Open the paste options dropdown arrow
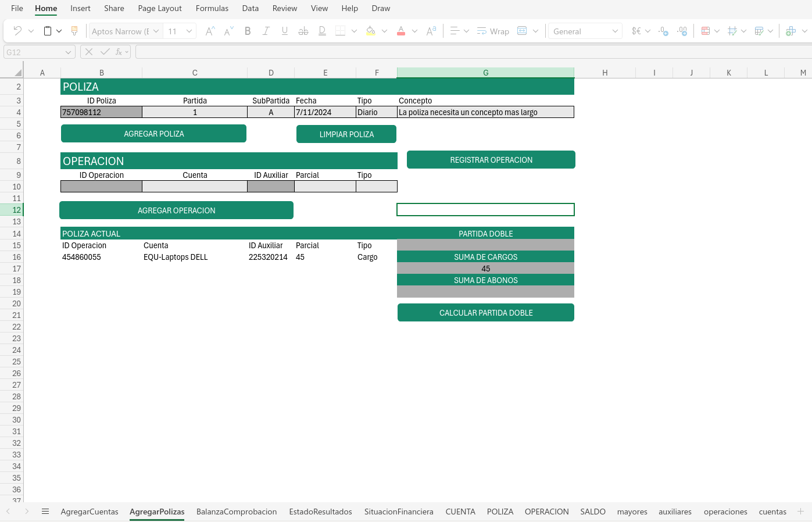Screen dimensions: 812x522 [x=59, y=31]
